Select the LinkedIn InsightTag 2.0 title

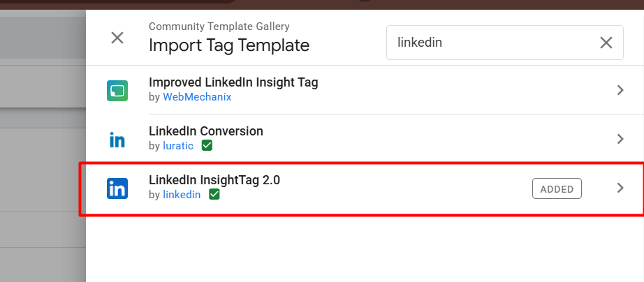coord(214,180)
